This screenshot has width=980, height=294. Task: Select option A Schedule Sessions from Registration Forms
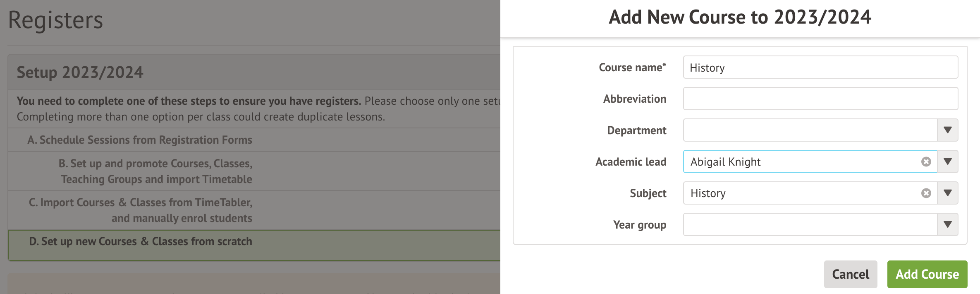[x=140, y=140]
